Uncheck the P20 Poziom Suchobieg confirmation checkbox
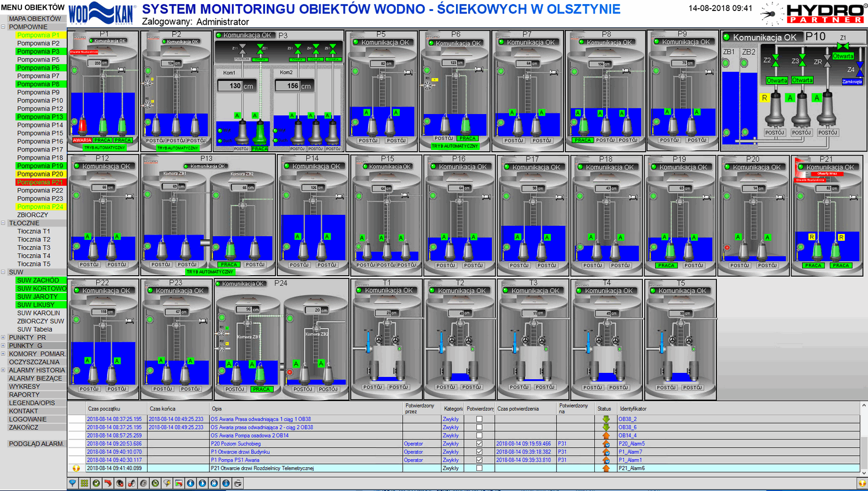The height and width of the screenshot is (491, 868). 479,444
